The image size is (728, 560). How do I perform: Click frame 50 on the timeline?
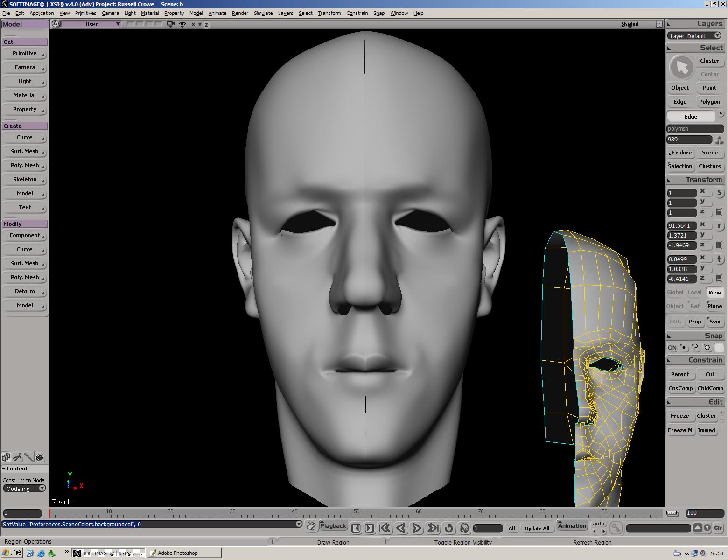coord(353,513)
